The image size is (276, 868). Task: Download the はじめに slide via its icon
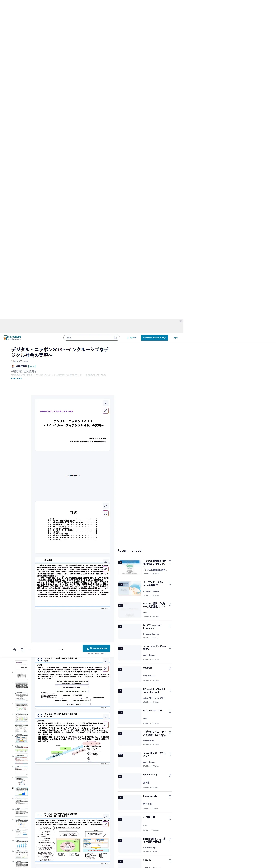[x=106, y=561]
